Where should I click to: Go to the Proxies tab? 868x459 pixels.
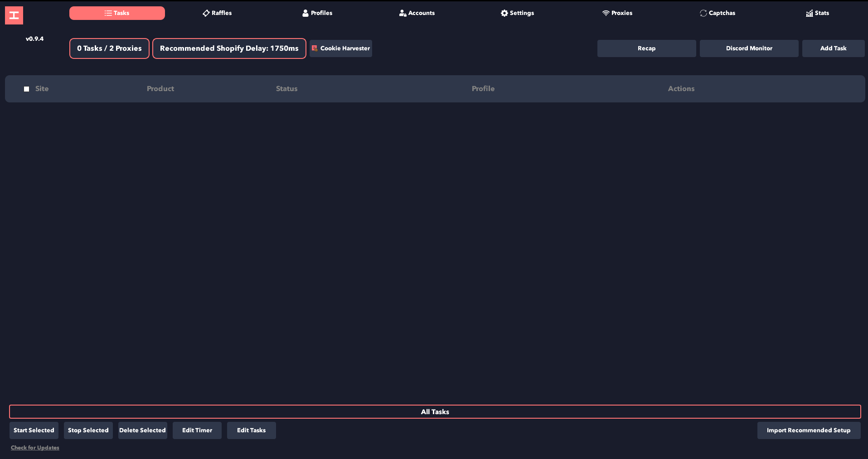pos(617,13)
